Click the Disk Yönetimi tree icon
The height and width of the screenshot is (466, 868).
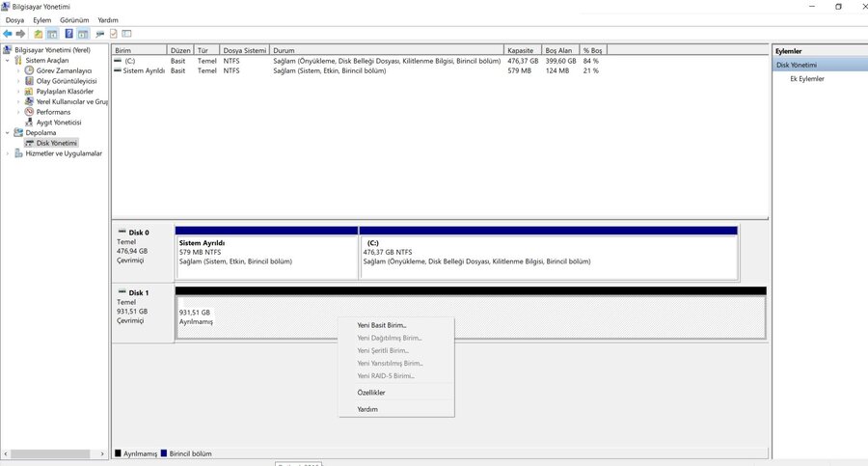[x=29, y=143]
